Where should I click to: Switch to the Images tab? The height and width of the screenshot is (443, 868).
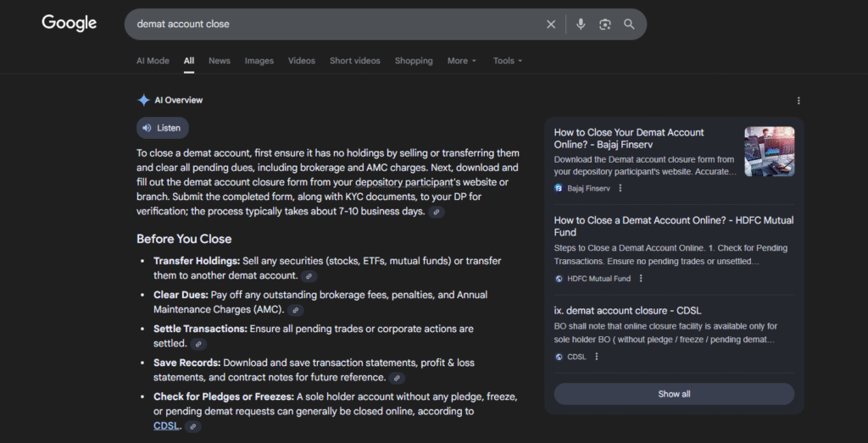[x=259, y=61]
